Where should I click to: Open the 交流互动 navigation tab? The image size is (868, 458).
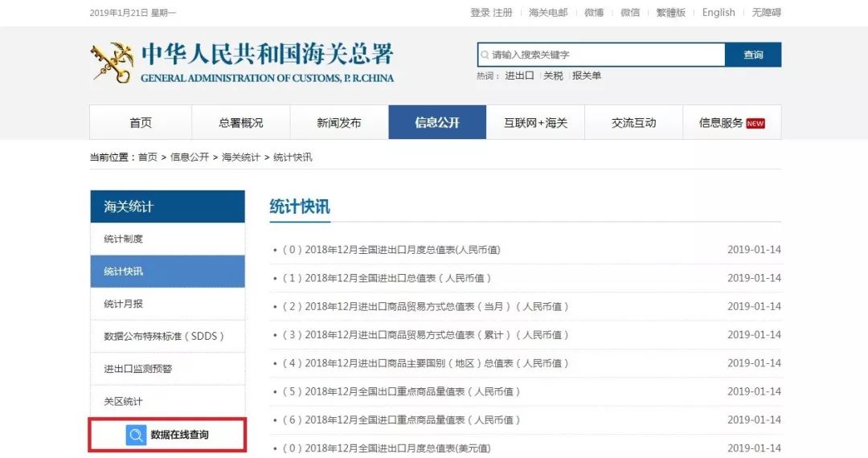(634, 122)
